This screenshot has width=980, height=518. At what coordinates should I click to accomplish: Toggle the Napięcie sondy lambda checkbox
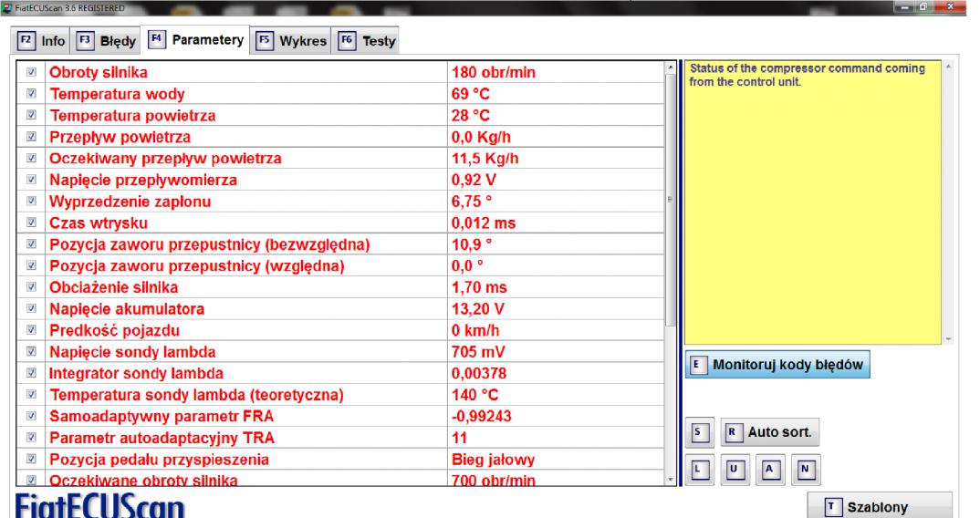[x=31, y=352]
